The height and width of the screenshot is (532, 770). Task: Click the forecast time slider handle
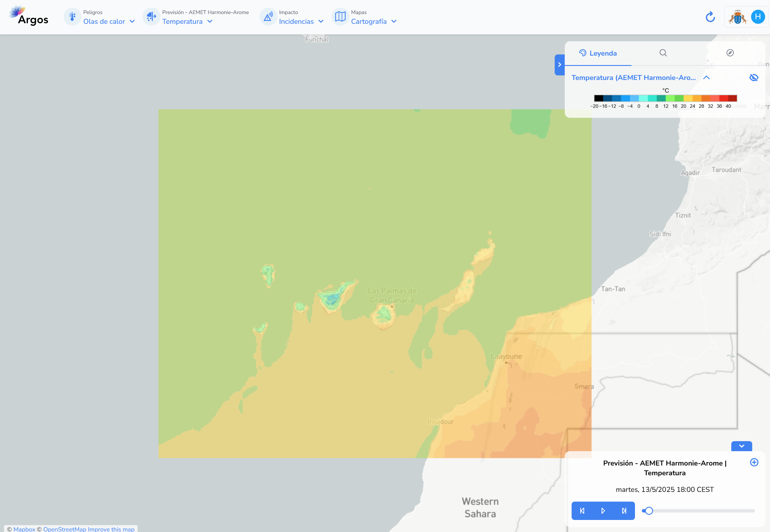coord(649,511)
